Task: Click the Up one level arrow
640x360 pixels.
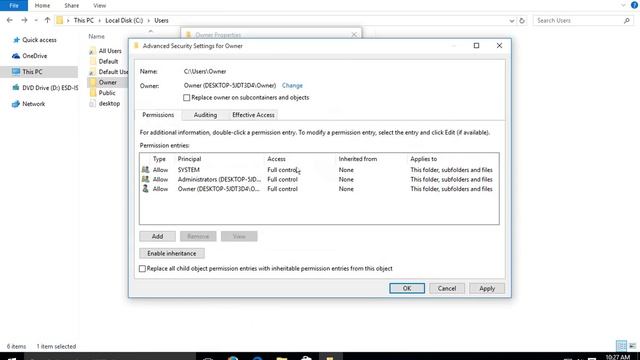Action: [x=47, y=20]
